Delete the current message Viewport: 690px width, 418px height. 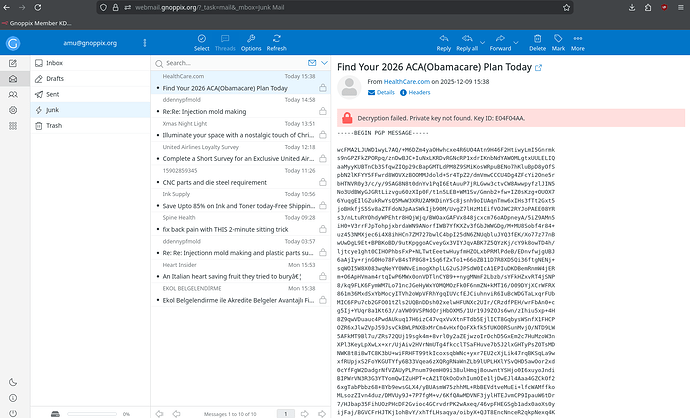click(x=537, y=43)
